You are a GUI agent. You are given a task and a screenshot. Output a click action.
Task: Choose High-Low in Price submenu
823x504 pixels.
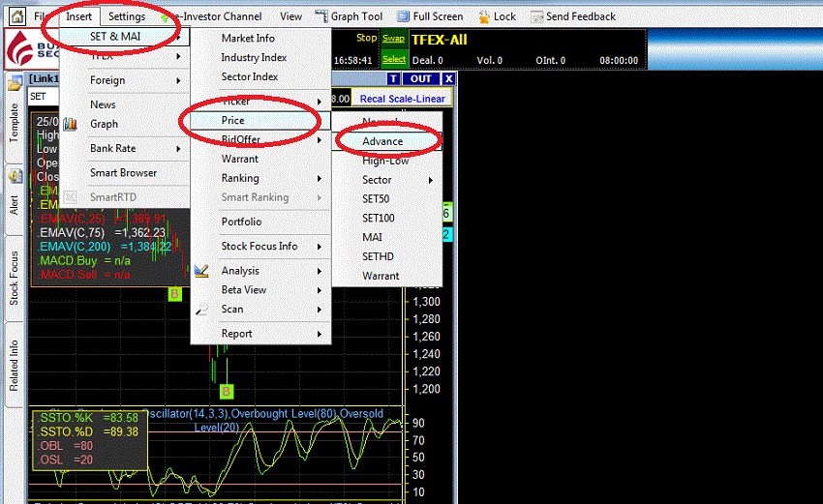pos(385,161)
